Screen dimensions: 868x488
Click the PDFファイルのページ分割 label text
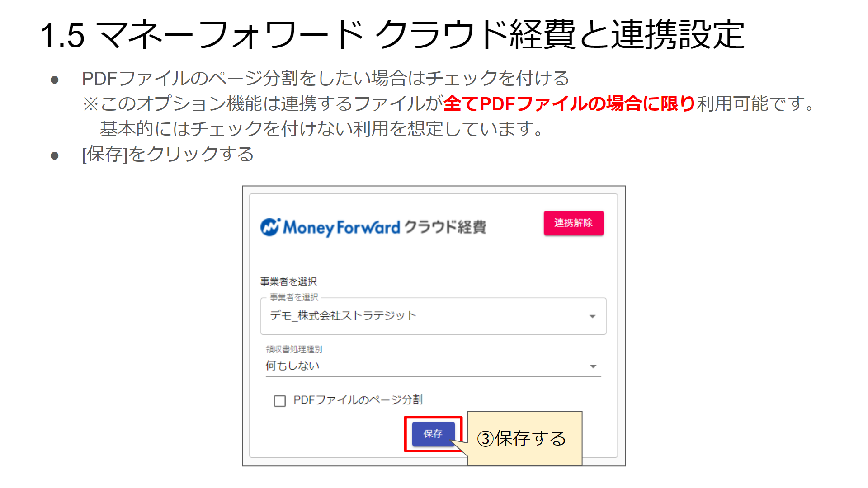[x=358, y=400]
